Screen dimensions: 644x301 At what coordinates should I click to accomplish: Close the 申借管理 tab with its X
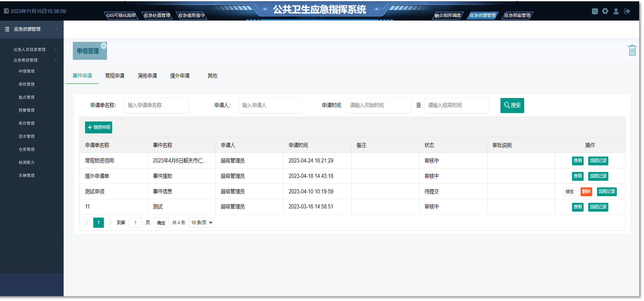point(103,46)
